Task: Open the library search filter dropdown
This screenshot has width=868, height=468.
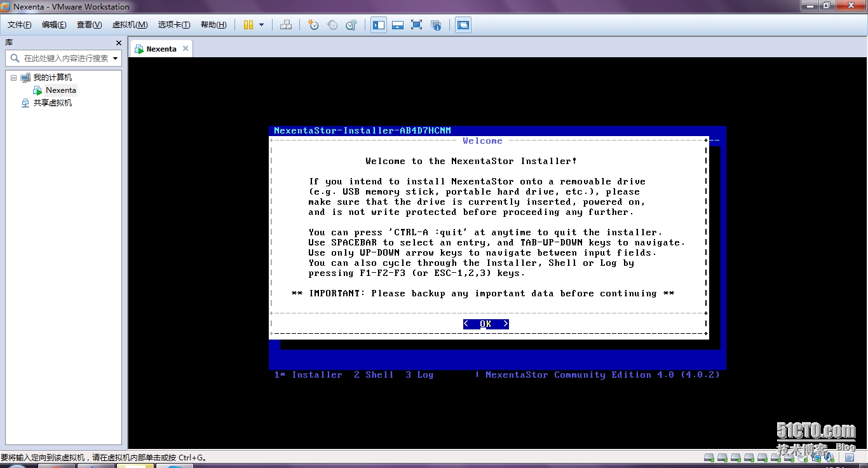Action: pyautogui.click(x=115, y=59)
